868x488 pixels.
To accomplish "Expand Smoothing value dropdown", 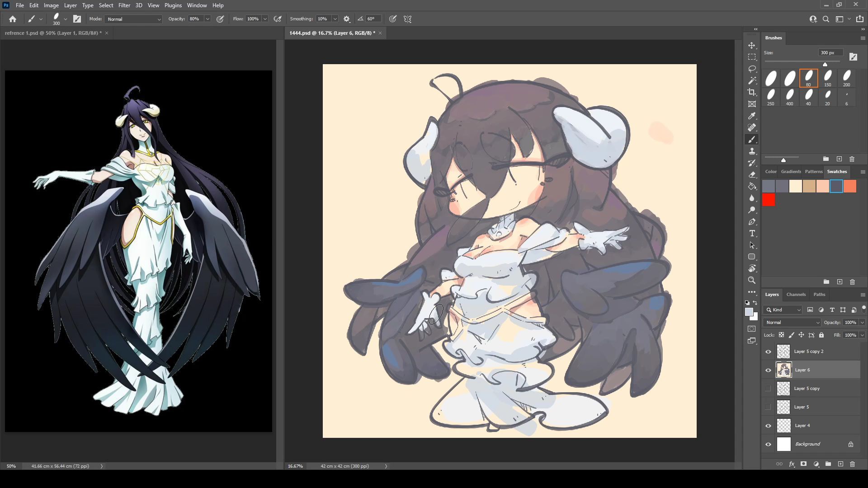I will [x=335, y=19].
